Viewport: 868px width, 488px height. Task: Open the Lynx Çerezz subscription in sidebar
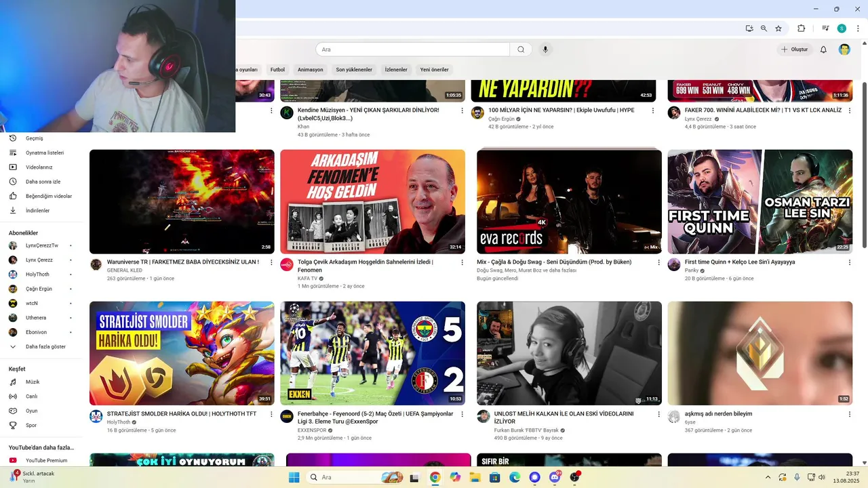(41, 260)
